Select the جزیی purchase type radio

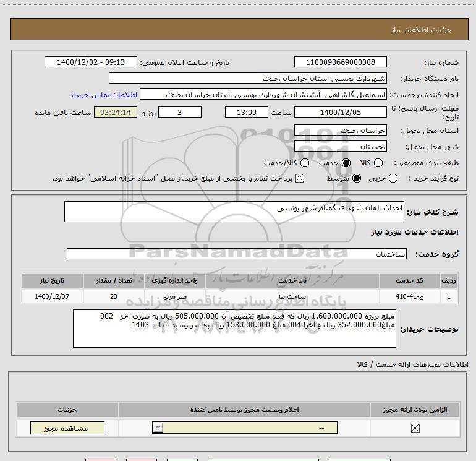tap(393, 178)
